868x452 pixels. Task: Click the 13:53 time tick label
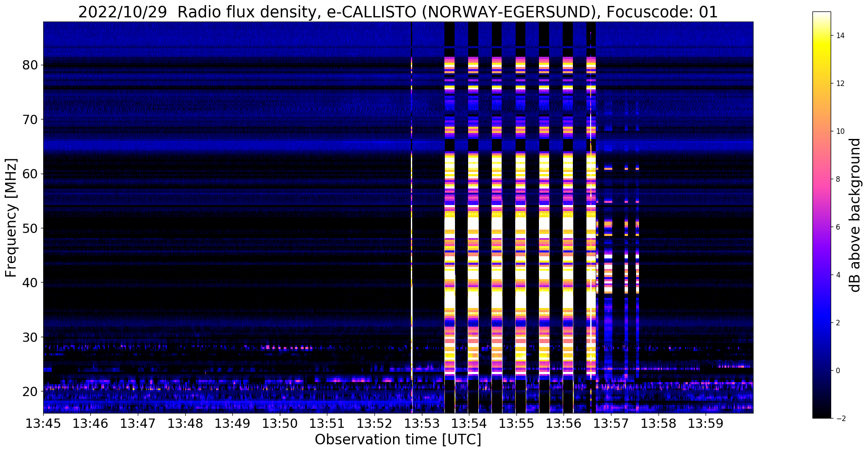(422, 423)
